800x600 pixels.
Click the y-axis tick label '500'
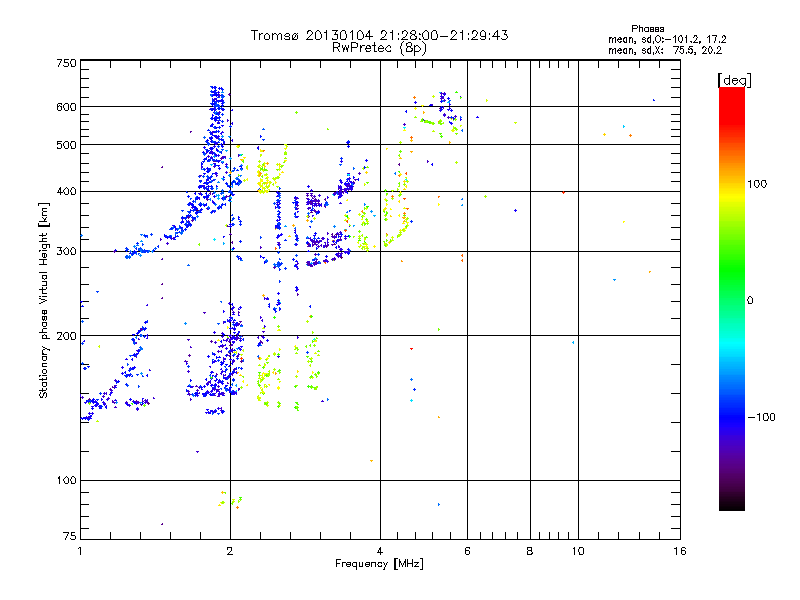(x=67, y=145)
